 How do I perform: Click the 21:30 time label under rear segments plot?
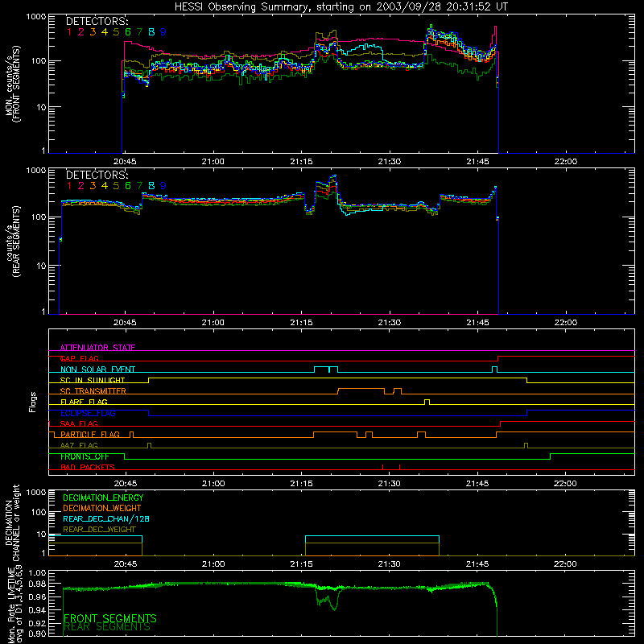point(390,323)
